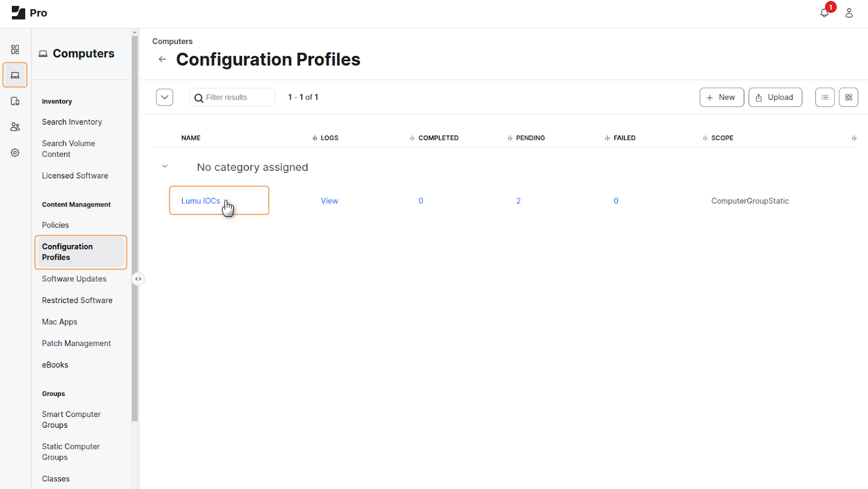Image resolution: width=868 pixels, height=489 pixels.
Task: Open the Lumu IOCs profile link
Action: point(201,201)
